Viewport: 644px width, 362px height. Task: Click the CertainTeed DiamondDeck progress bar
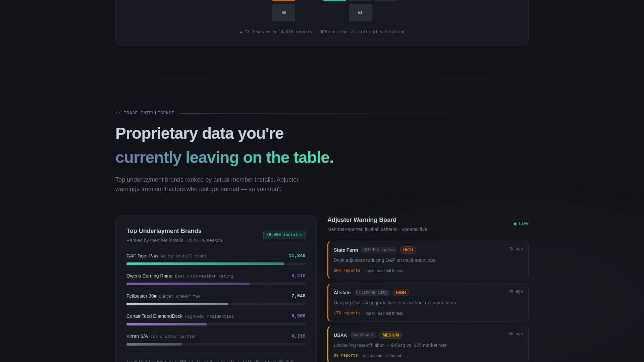(x=216, y=324)
